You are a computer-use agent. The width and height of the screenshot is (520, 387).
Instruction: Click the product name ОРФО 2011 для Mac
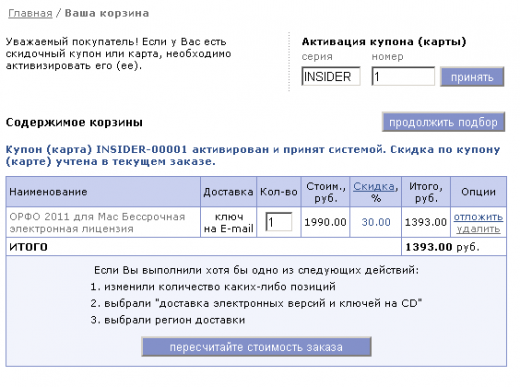[97, 222]
